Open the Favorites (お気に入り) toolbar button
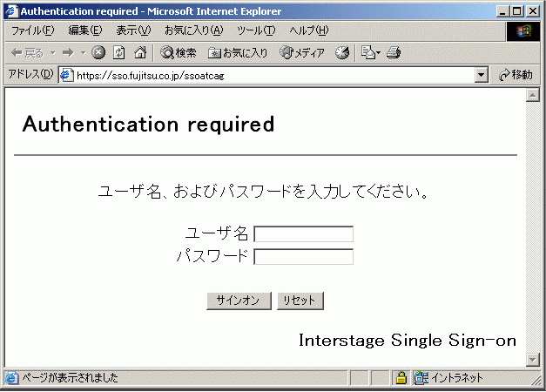 tap(238, 53)
